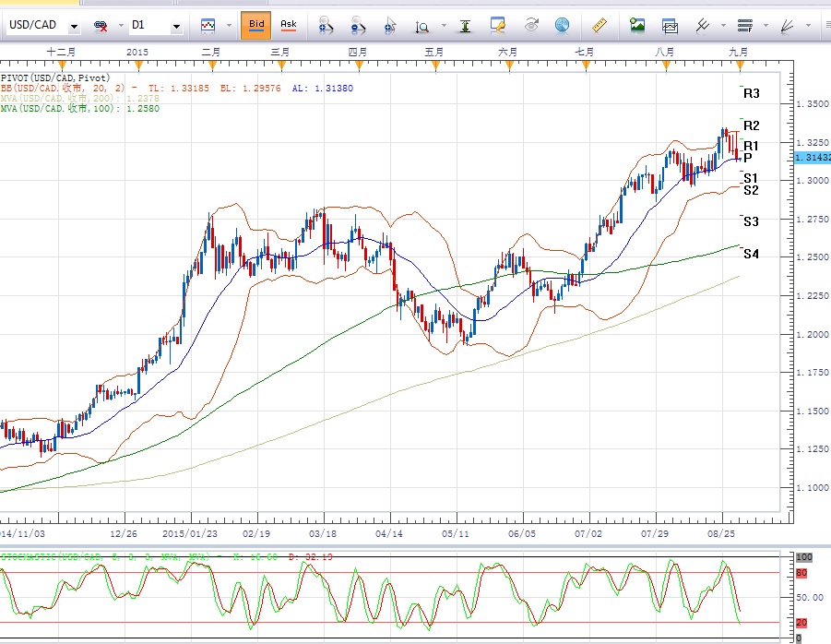Screen dimensions: 831x644
Task: Click the R2 pivot level label
Action: (x=752, y=126)
